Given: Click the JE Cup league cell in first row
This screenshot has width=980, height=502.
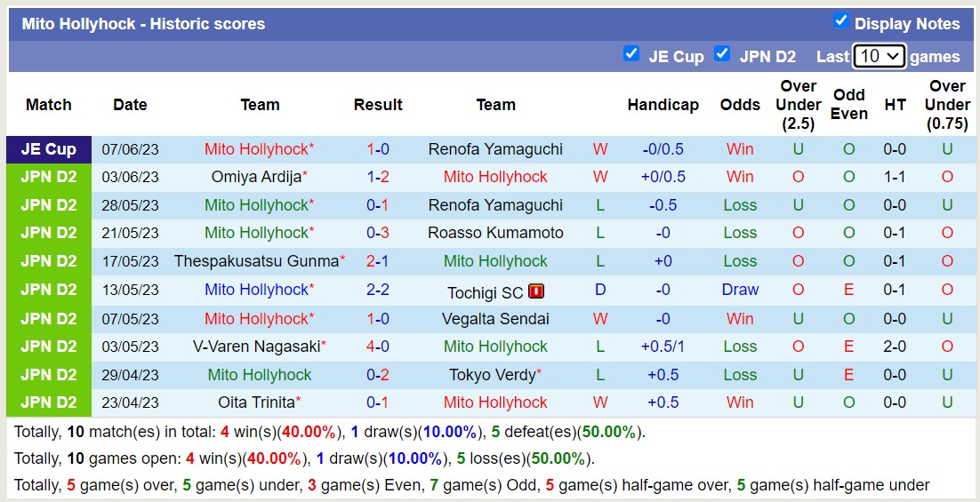Looking at the screenshot, I should pyautogui.click(x=49, y=149).
